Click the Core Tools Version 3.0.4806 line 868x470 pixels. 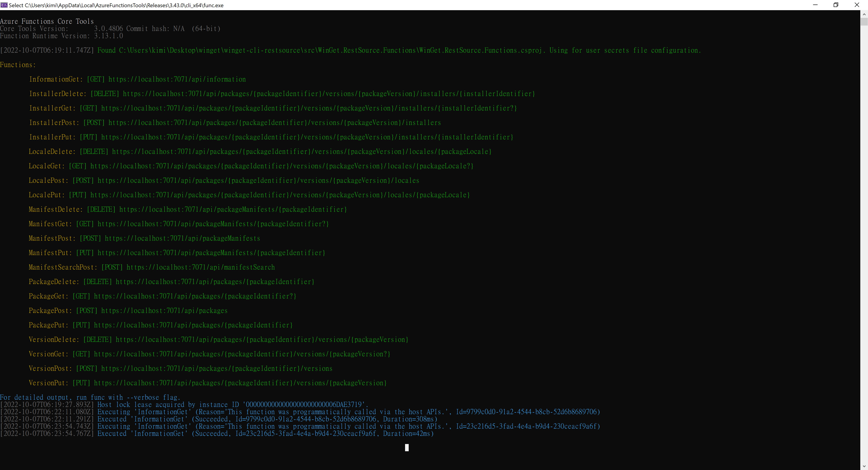coord(110,29)
